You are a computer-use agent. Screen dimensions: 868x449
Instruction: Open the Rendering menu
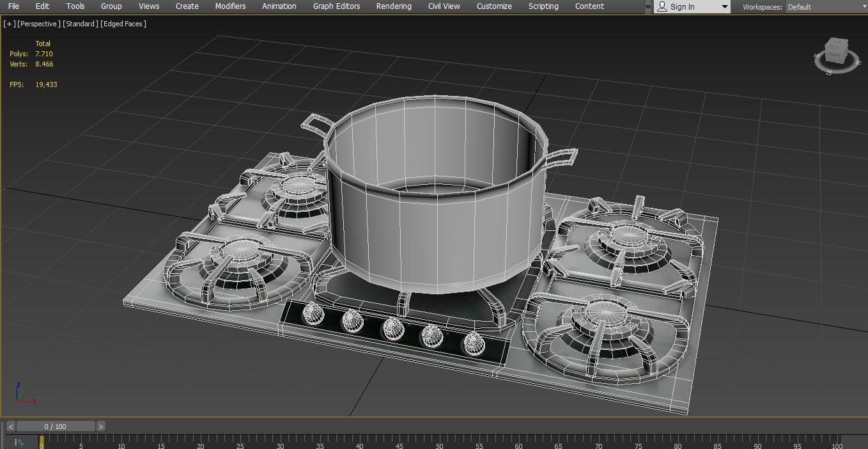click(394, 6)
